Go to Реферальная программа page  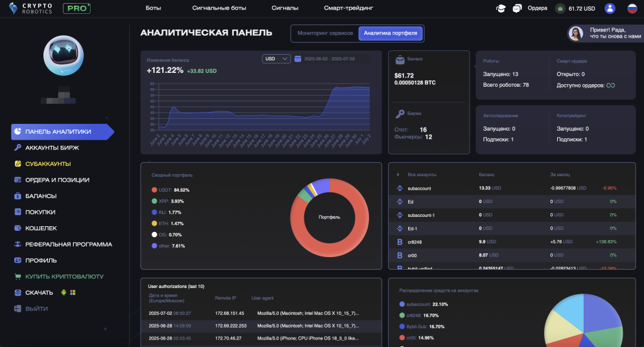point(69,244)
